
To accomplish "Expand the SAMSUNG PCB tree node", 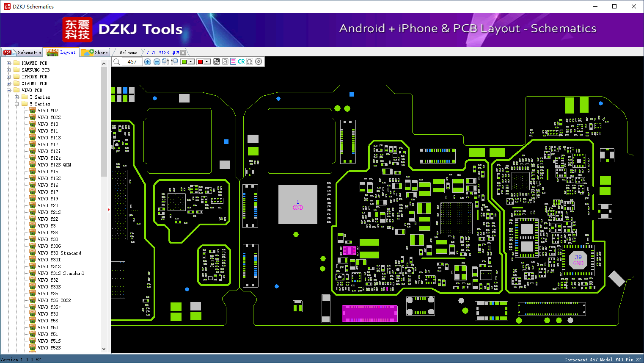I will (8, 70).
